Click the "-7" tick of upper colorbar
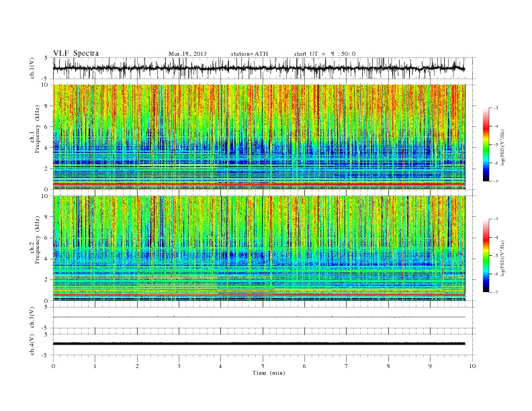532x411 pixels. point(496,181)
